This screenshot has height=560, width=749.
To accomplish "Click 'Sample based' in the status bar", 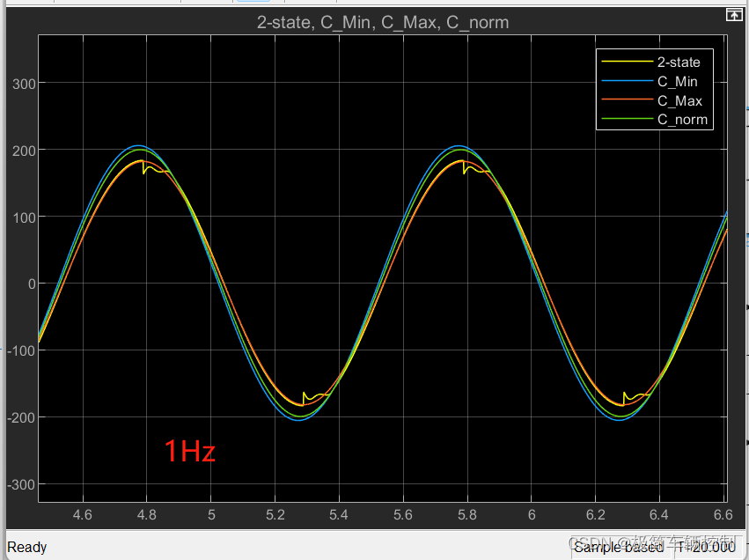I will point(618,547).
